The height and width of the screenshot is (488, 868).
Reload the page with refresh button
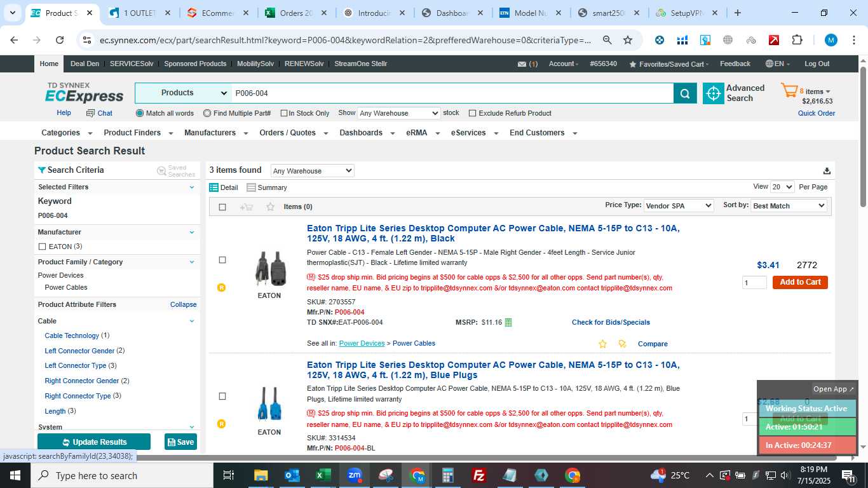(x=60, y=40)
